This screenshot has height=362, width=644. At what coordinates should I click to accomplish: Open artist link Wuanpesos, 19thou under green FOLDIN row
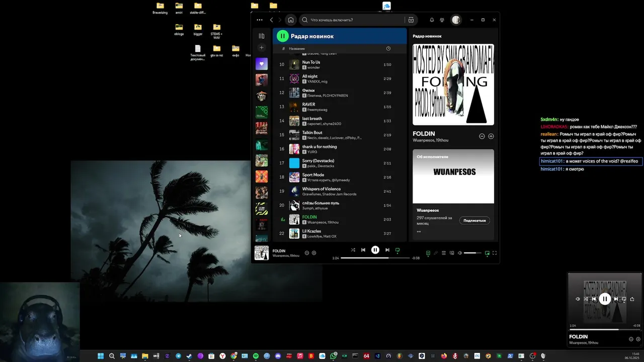coord(323,222)
